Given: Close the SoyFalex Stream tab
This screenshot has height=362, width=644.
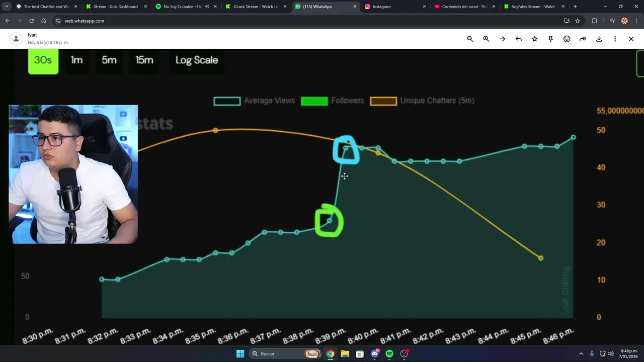Looking at the screenshot, I should pos(563,7).
